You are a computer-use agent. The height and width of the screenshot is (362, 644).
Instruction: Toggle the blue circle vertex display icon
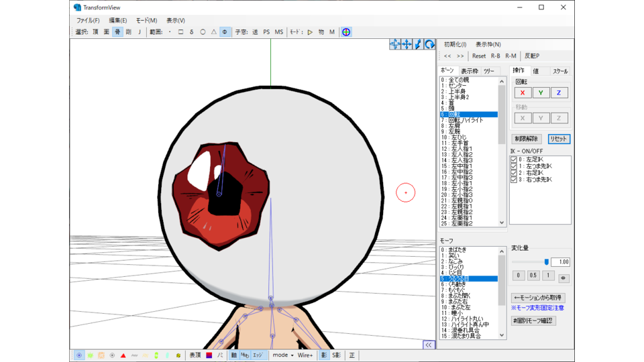coord(79,355)
